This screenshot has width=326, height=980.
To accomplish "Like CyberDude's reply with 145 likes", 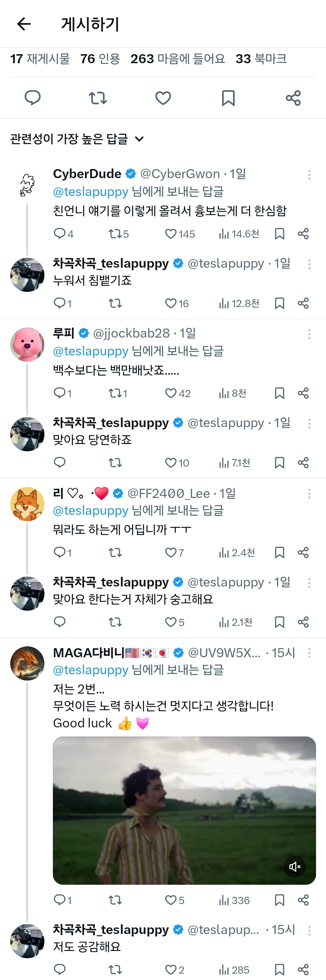I will click(x=180, y=234).
